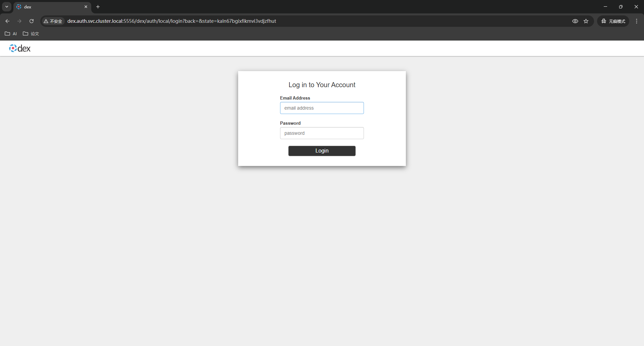Open the not-secure site info badge
The width and height of the screenshot is (644, 346).
(x=53, y=21)
